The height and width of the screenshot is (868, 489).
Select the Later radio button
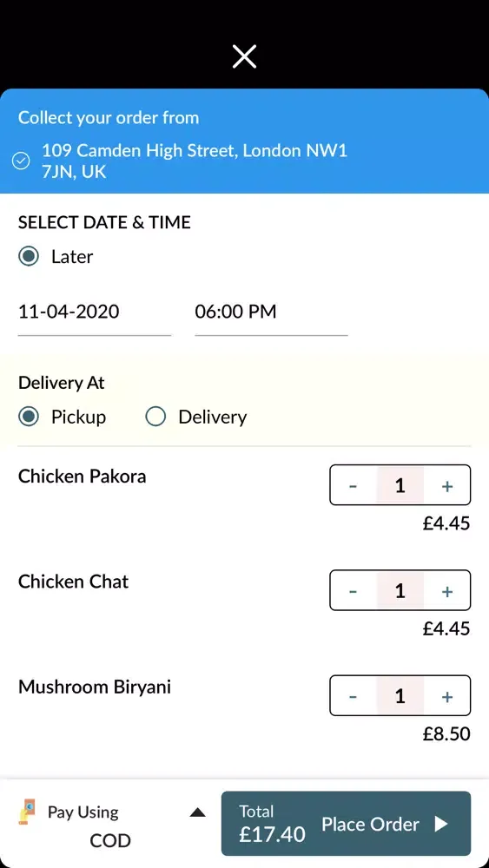point(29,256)
